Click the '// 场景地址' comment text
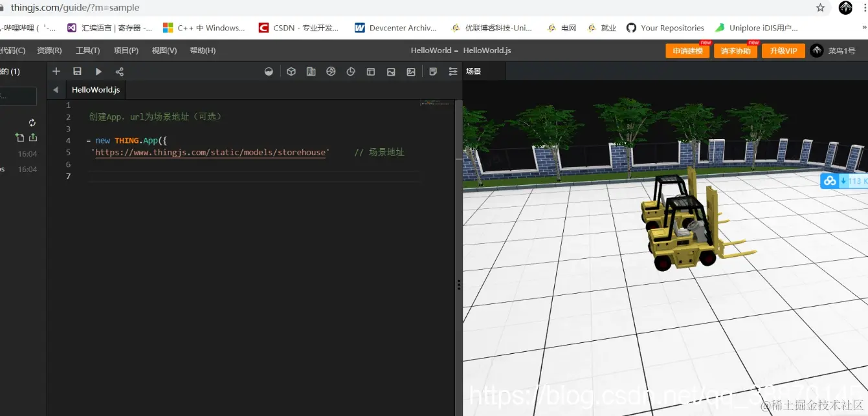The width and height of the screenshot is (868, 416). pyautogui.click(x=379, y=152)
